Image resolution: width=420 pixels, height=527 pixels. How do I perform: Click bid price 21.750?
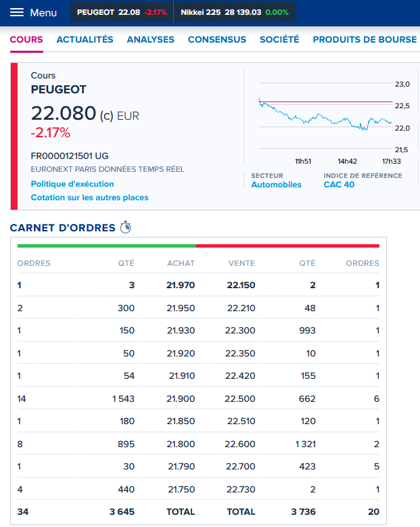pyautogui.click(x=181, y=489)
